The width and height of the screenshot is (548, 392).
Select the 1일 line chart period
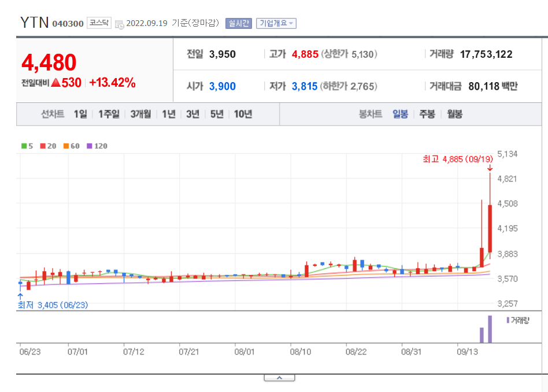click(x=80, y=114)
